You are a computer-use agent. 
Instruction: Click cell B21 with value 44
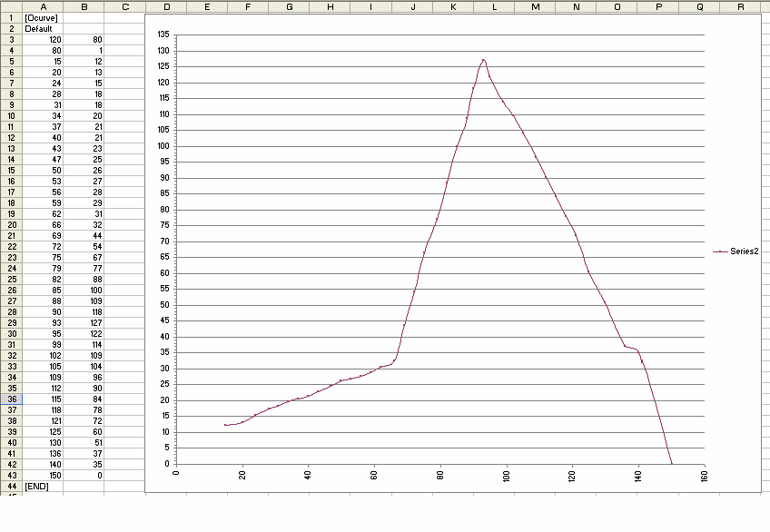click(84, 236)
